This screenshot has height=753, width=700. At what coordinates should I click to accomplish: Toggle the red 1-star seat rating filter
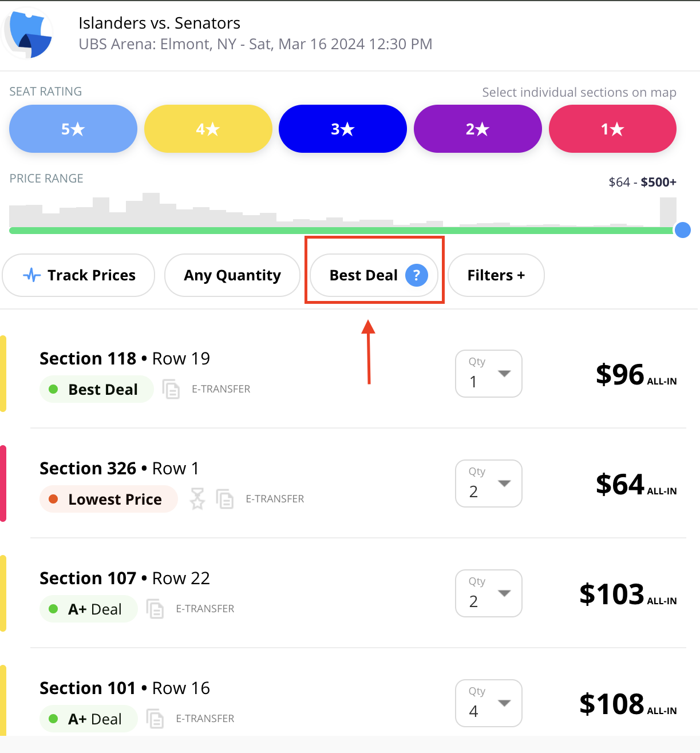(612, 129)
